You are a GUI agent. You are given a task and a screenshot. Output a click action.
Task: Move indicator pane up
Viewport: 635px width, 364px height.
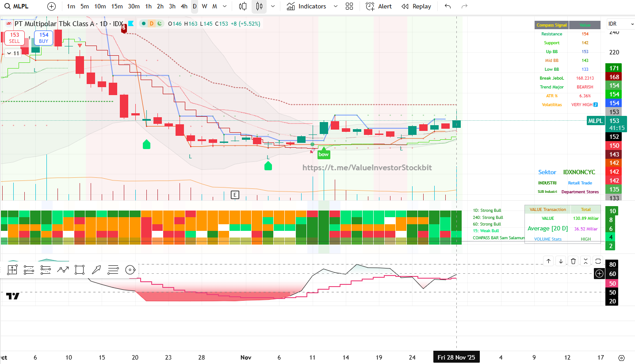[548, 261]
